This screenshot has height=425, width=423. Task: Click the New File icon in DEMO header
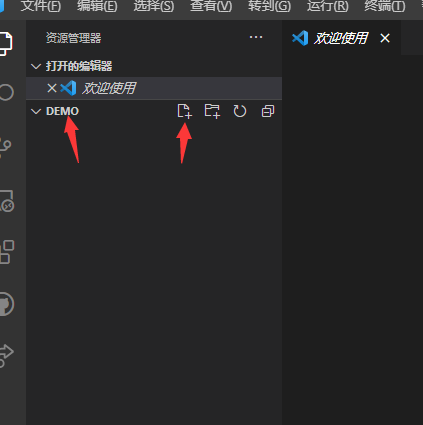(x=184, y=111)
